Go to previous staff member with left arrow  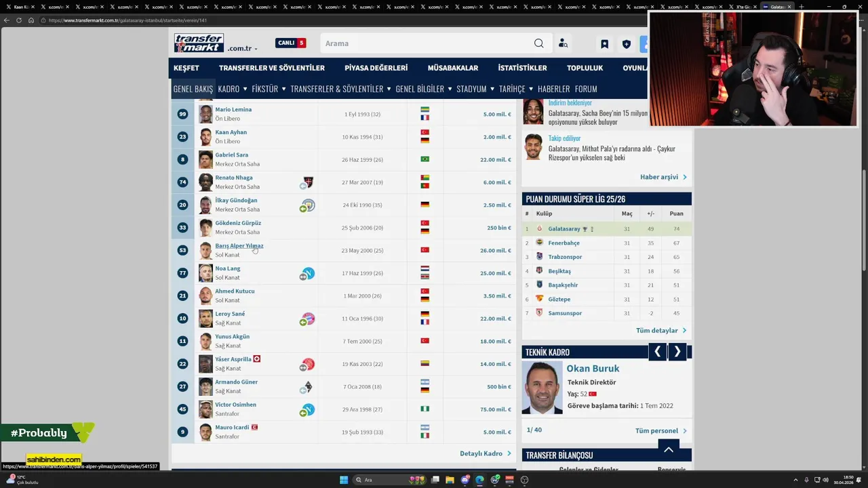pos(657,352)
